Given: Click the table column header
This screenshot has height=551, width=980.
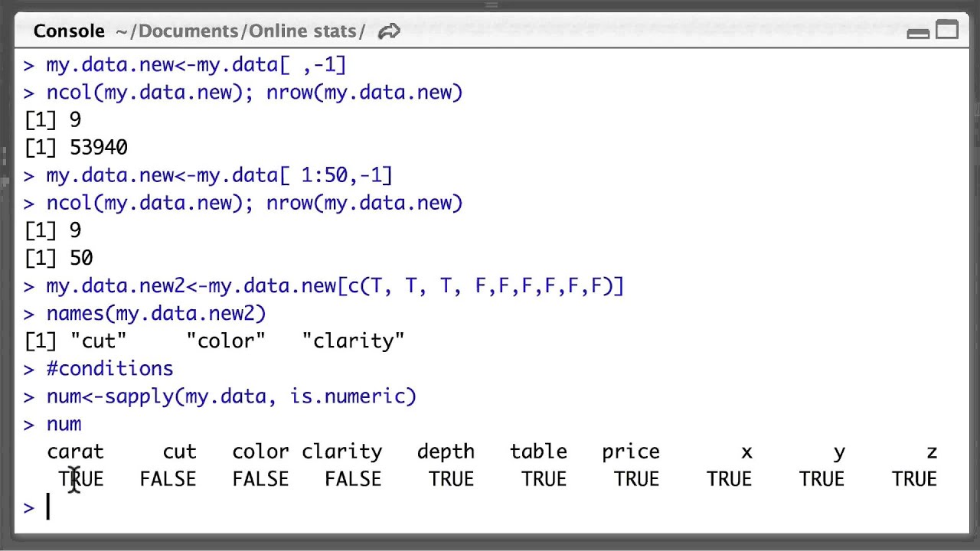Looking at the screenshot, I should (x=538, y=452).
